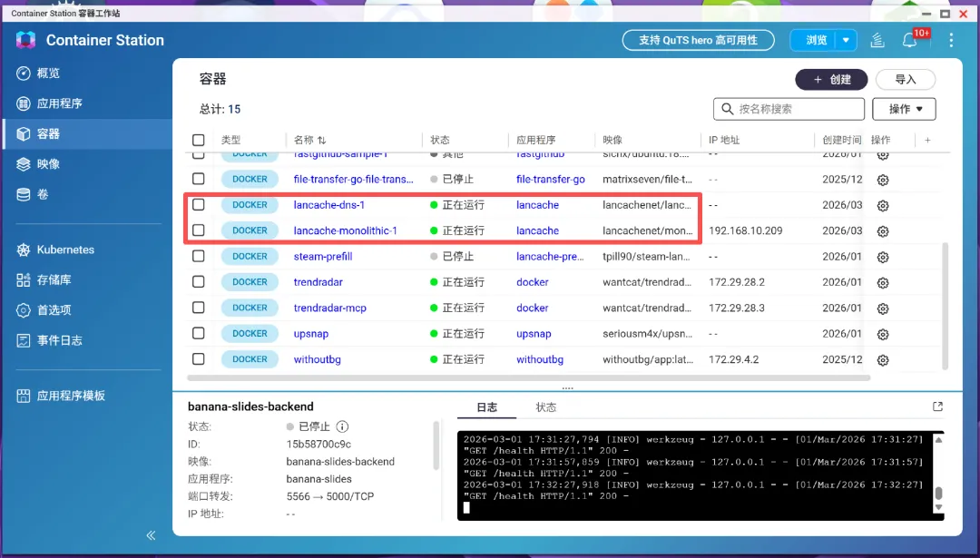The height and width of the screenshot is (558, 980).
Task: Open the three-dot more menu
Action: (951, 41)
